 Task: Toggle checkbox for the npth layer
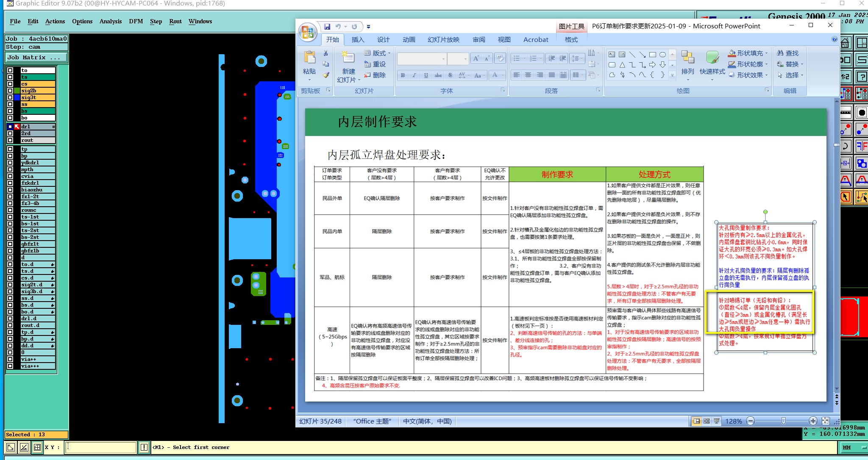[x=10, y=169]
